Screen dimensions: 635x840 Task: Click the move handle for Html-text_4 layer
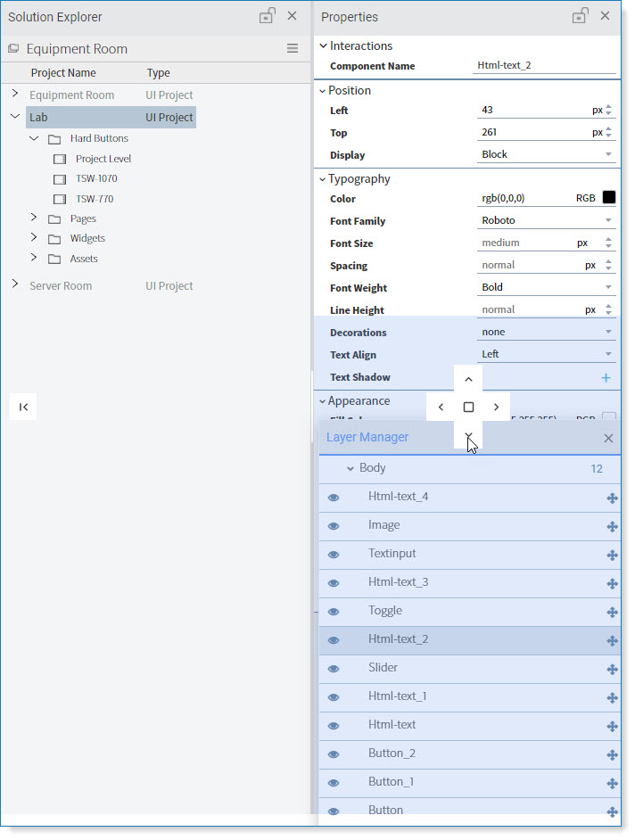tap(612, 498)
